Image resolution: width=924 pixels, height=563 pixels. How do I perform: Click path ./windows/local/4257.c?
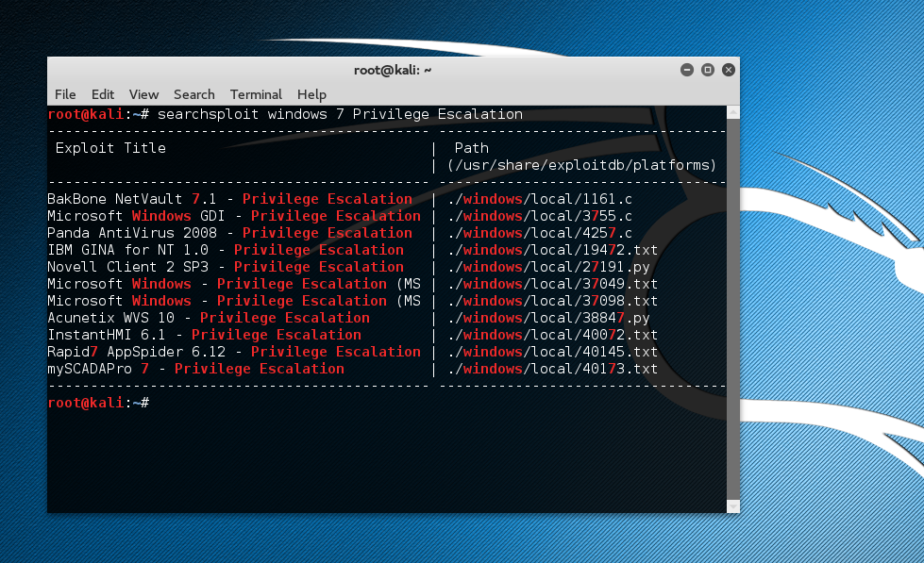[539, 233]
